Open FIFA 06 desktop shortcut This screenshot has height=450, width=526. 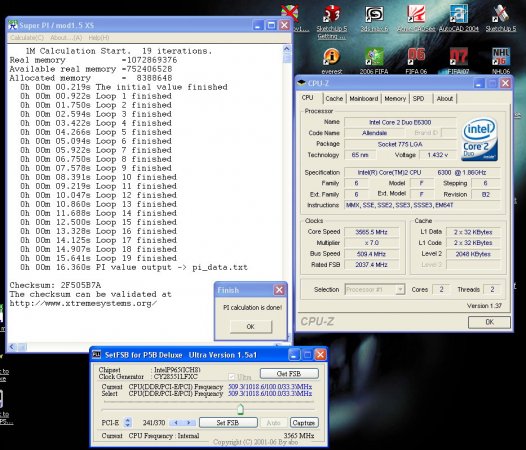[x=416, y=61]
